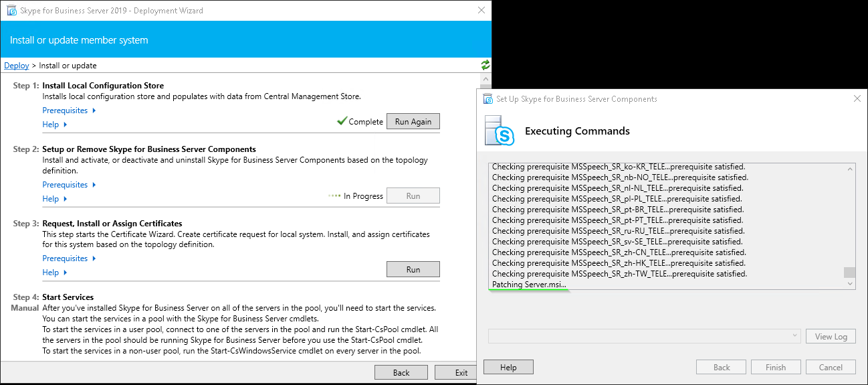Close the Set Up Skype components dialog
Image resolution: width=868 pixels, height=385 pixels.
tap(857, 98)
